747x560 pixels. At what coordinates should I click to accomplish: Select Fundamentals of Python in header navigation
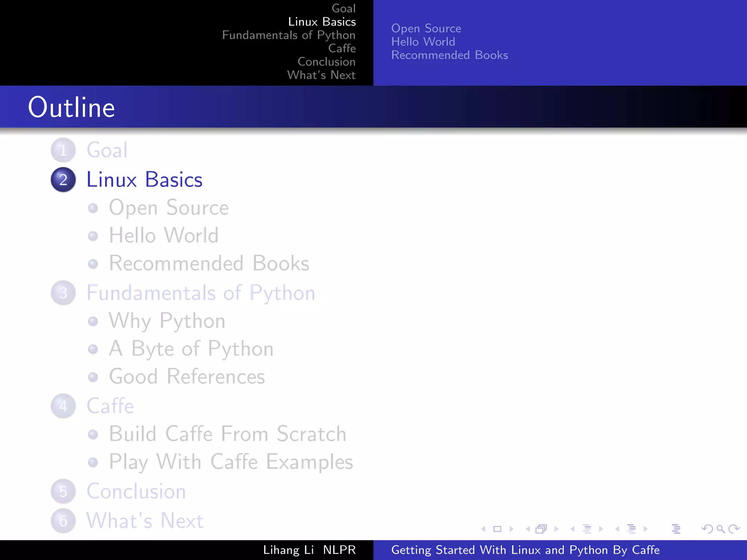pyautogui.click(x=289, y=35)
